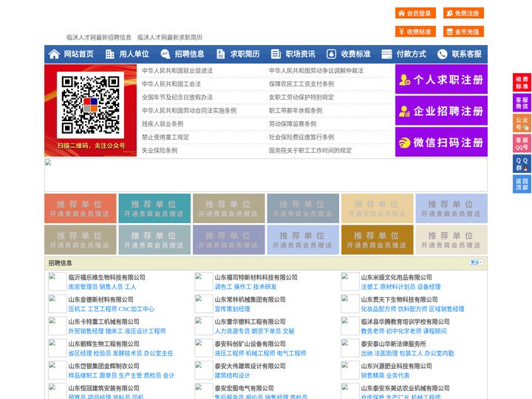The height and width of the screenshot is (399, 532).
Task: Open the 客服QQ号 pink sidebar button
Action: pyautogui.click(x=522, y=143)
